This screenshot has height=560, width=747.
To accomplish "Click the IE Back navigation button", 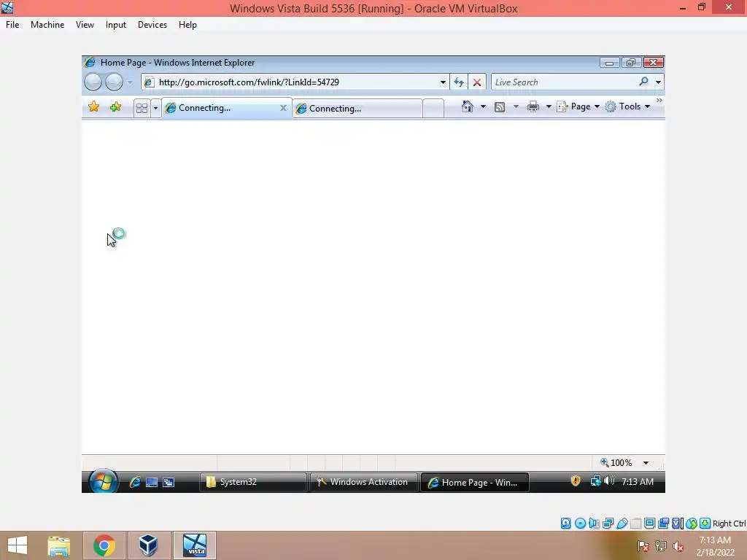I will point(93,82).
